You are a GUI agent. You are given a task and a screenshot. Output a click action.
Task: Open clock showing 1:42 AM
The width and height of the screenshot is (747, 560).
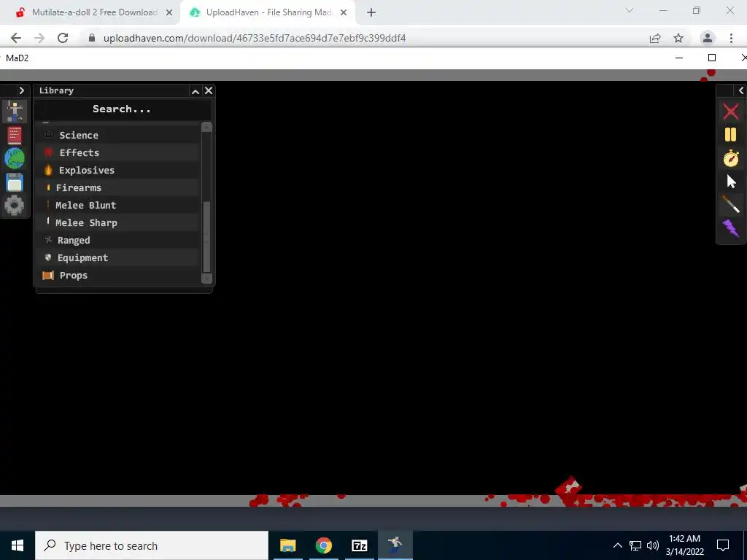click(x=684, y=545)
